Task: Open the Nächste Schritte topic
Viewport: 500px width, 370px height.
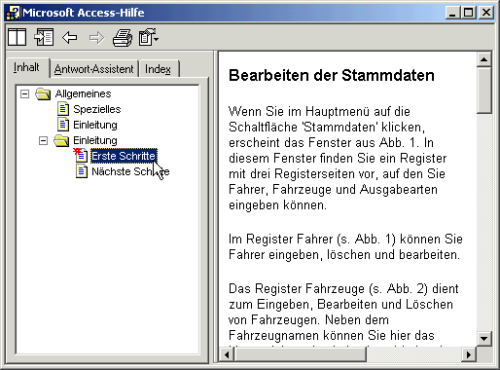Action: (x=130, y=172)
